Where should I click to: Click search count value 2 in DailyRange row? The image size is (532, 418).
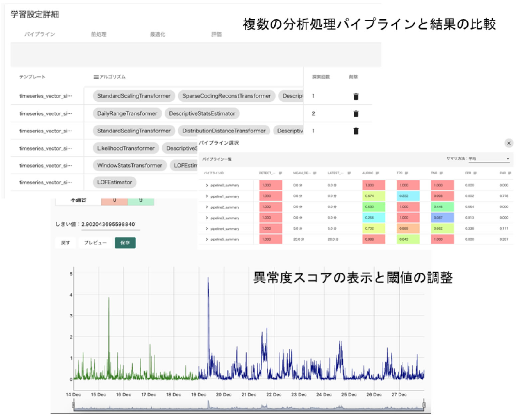coord(313,114)
